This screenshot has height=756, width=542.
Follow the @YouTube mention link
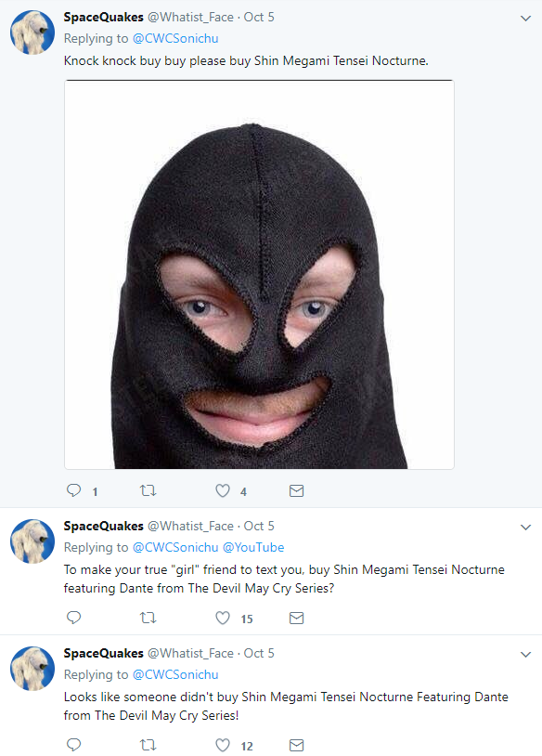(253, 548)
